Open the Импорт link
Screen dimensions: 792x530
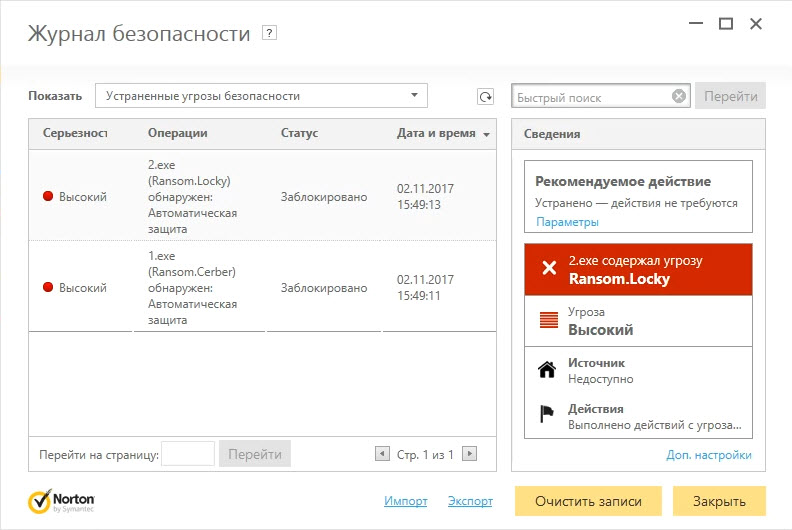tap(405, 501)
